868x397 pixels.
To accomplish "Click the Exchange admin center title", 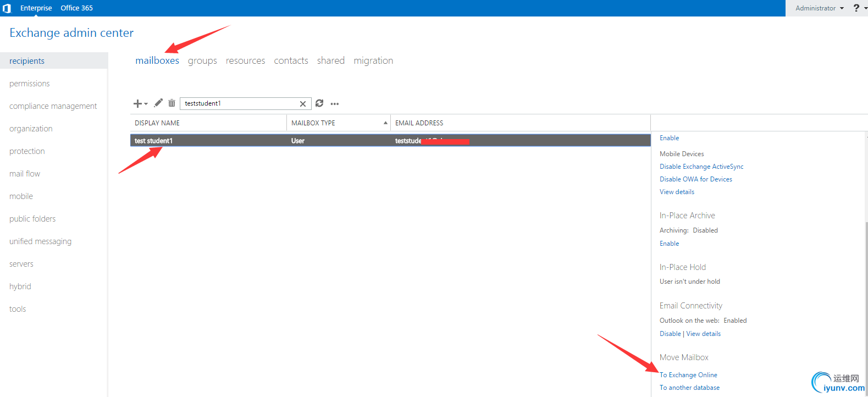I will (71, 33).
